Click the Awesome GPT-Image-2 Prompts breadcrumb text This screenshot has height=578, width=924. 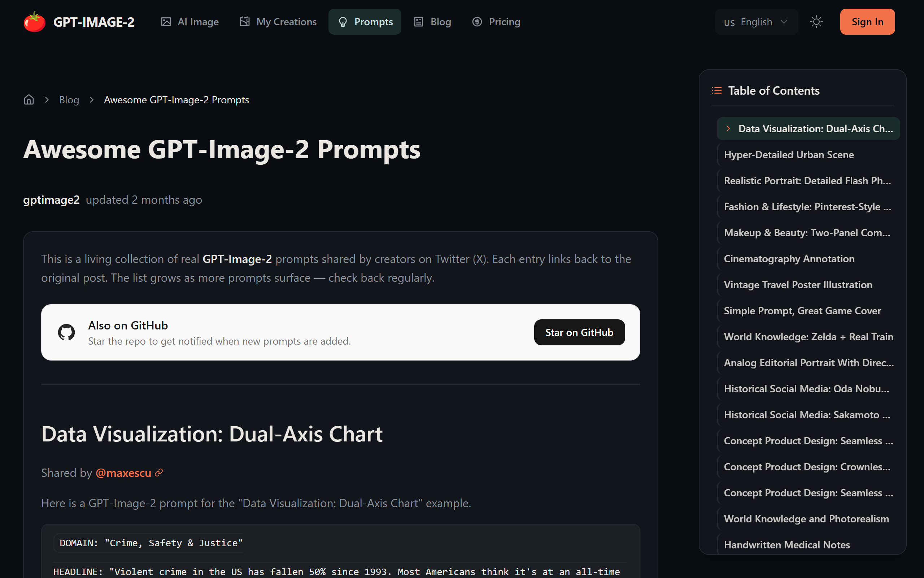click(176, 100)
